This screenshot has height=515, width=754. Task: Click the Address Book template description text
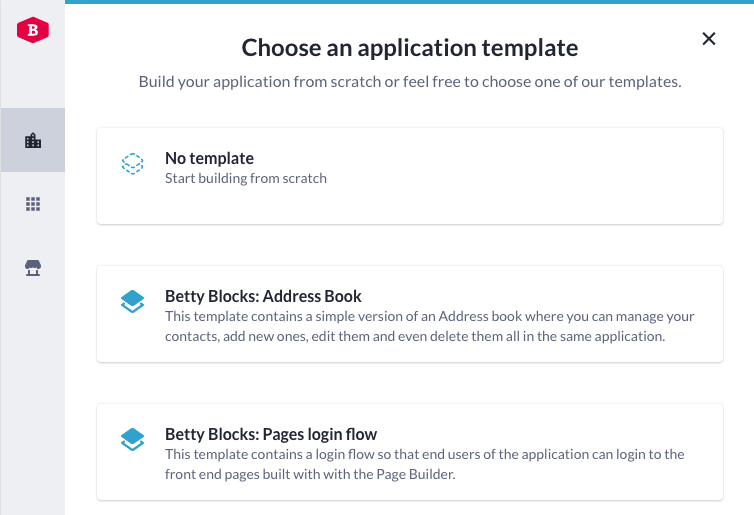429,327
